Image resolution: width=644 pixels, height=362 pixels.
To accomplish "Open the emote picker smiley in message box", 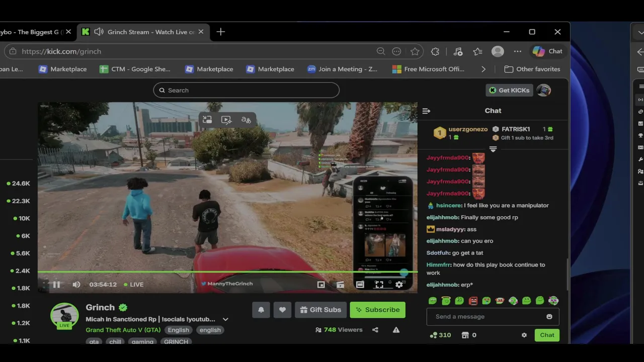I will click(549, 317).
